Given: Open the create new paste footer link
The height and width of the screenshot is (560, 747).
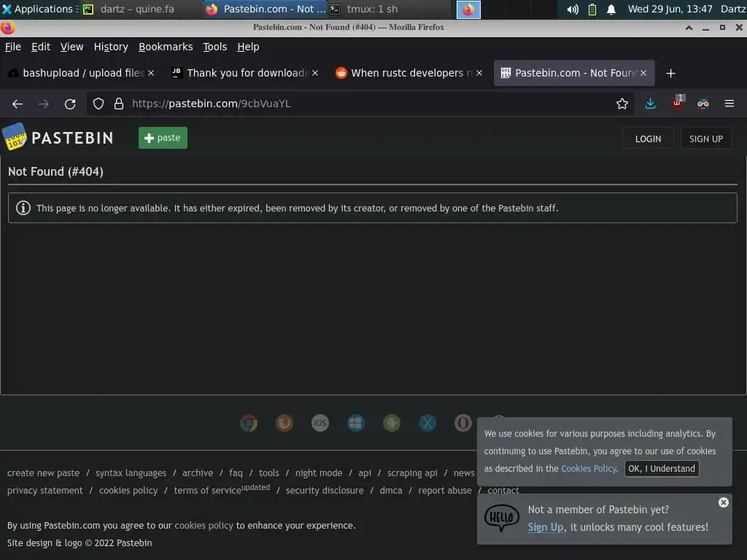Looking at the screenshot, I should tap(43, 472).
